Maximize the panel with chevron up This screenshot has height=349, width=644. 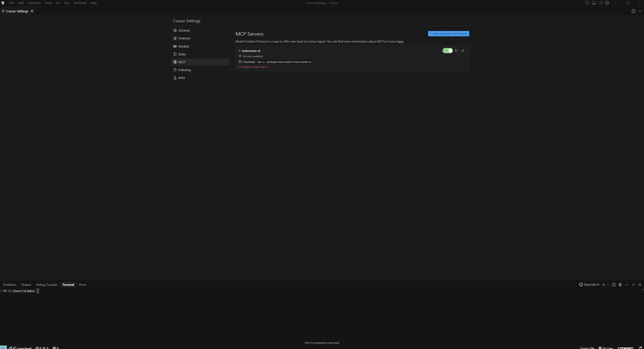click(x=633, y=285)
